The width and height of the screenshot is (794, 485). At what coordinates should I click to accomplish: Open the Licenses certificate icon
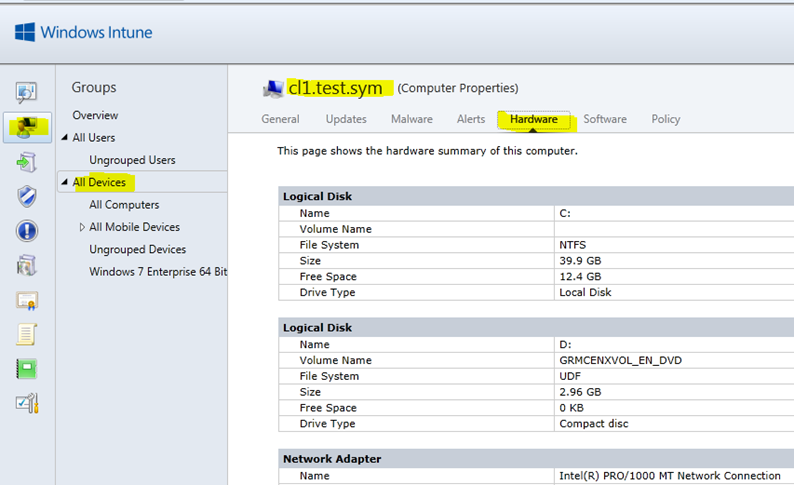coord(26,301)
